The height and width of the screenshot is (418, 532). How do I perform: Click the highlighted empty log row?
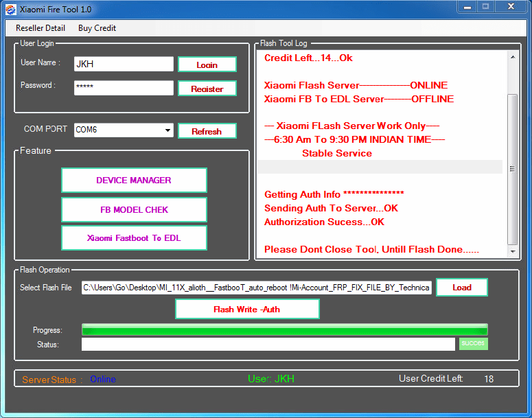pos(380,167)
